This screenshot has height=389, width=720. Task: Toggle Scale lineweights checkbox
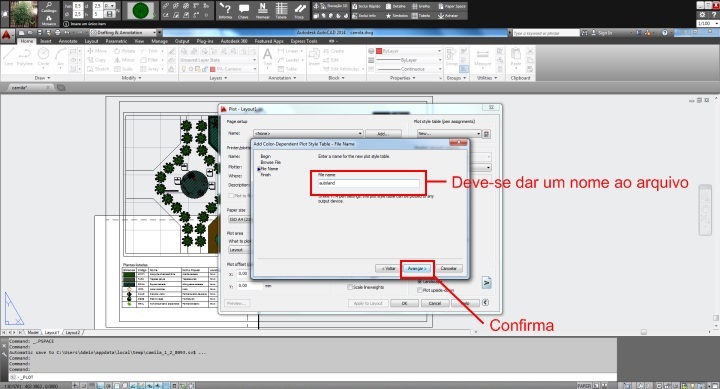click(x=350, y=287)
